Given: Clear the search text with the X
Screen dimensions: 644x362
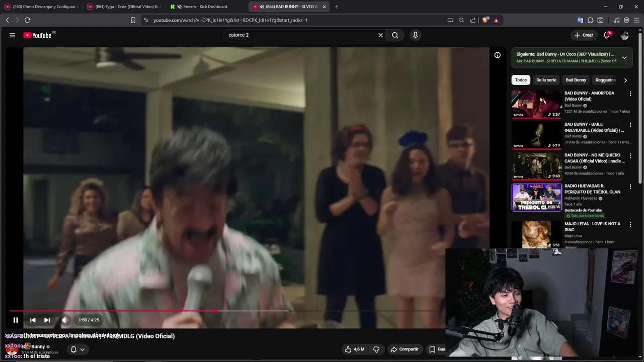Looking at the screenshot, I should (x=380, y=35).
